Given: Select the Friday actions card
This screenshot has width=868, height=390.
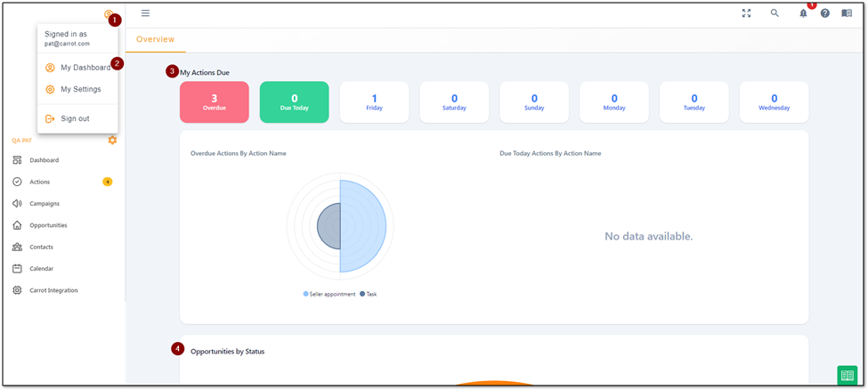Looking at the screenshot, I should point(374,102).
